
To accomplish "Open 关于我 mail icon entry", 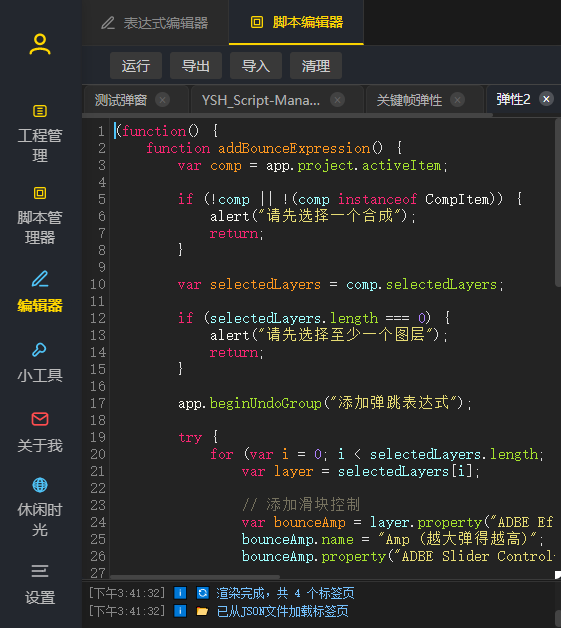I will pyautogui.click(x=40, y=433).
